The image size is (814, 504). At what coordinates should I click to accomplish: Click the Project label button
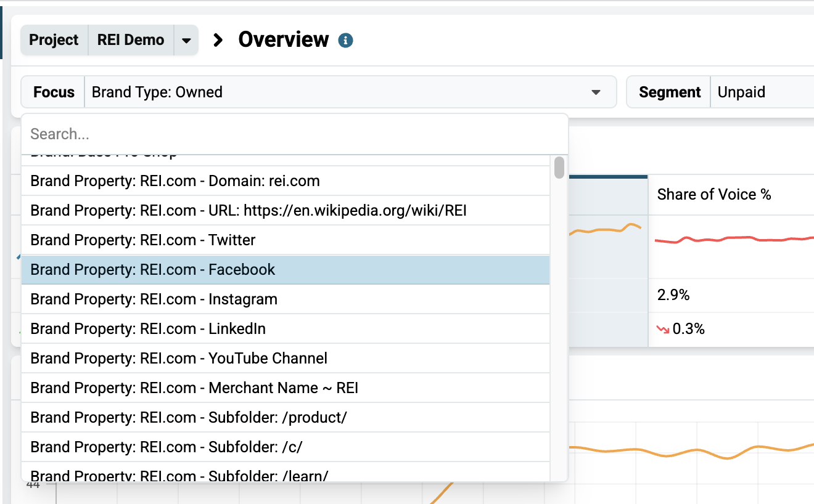[x=54, y=41]
